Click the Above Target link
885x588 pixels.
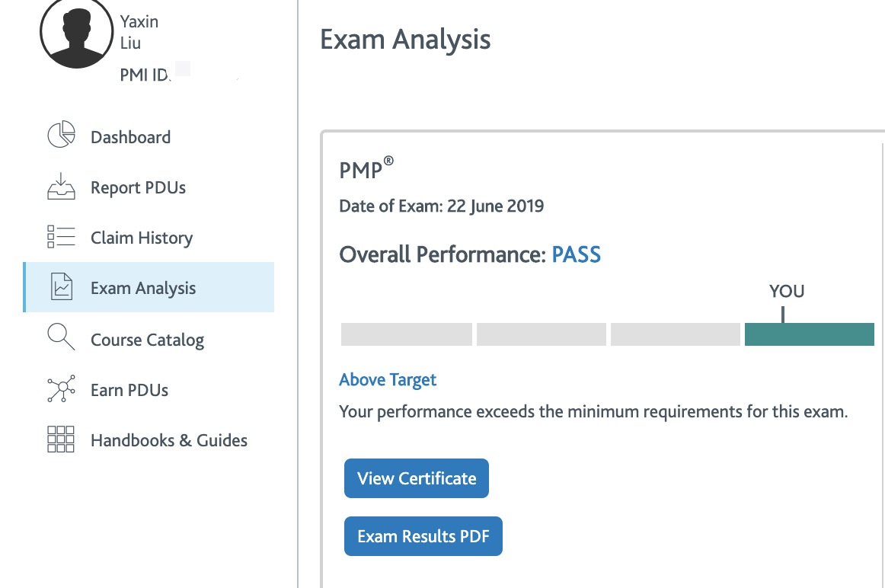[x=388, y=380]
